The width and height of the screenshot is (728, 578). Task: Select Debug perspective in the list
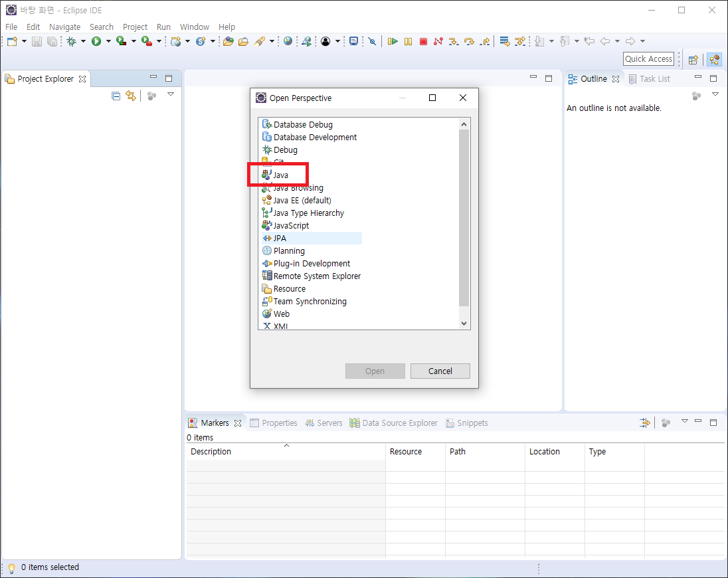(280, 150)
